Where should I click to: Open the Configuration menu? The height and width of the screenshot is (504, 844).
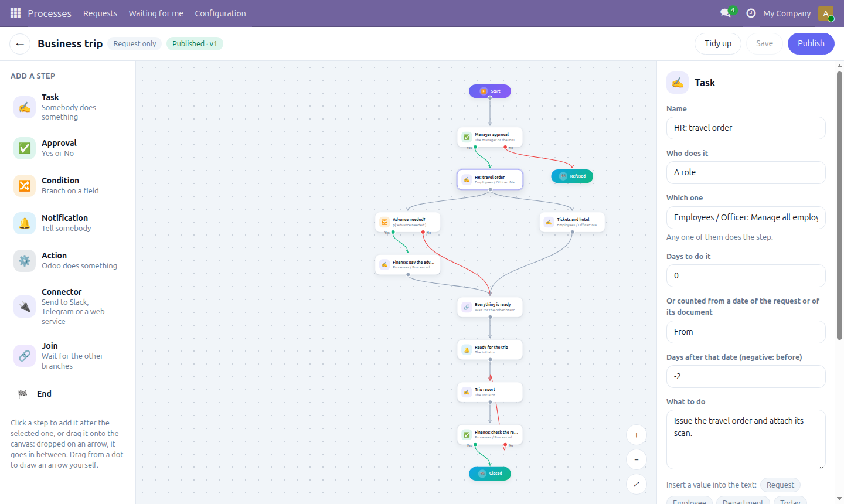(220, 13)
